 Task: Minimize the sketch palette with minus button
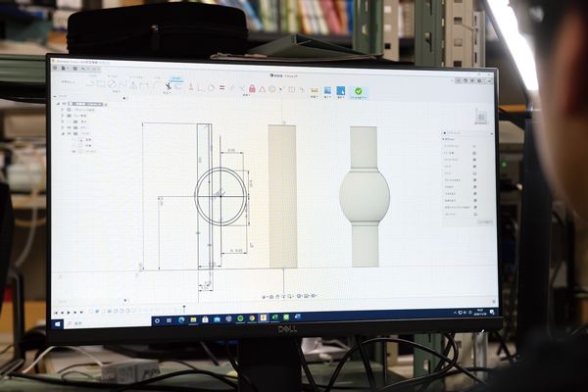(492, 133)
